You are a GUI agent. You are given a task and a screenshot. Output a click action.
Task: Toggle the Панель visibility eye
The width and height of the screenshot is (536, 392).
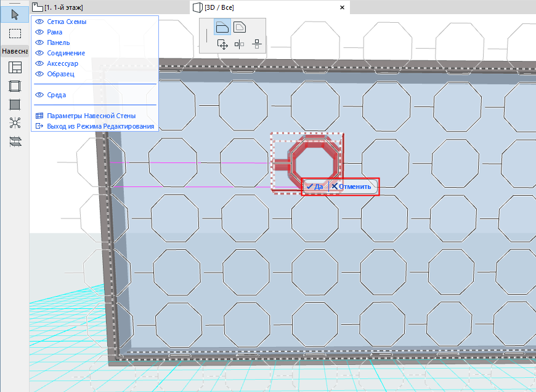39,42
